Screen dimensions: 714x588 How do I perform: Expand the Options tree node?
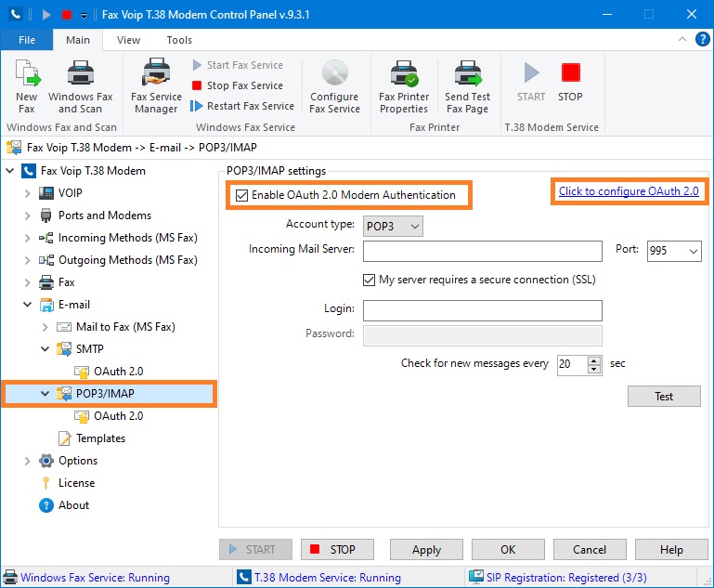tap(27, 461)
